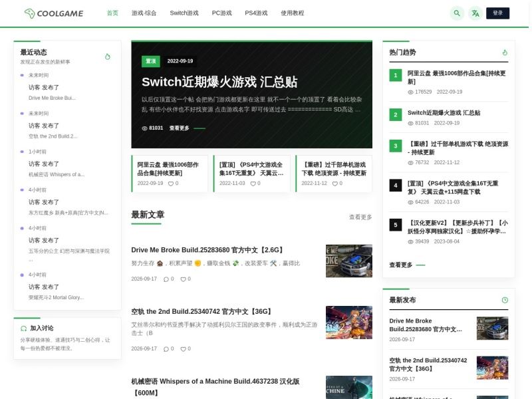This screenshot has width=532, height=399.
Task: Click heart icon on 阿里云盘 card
Action: click(171, 184)
